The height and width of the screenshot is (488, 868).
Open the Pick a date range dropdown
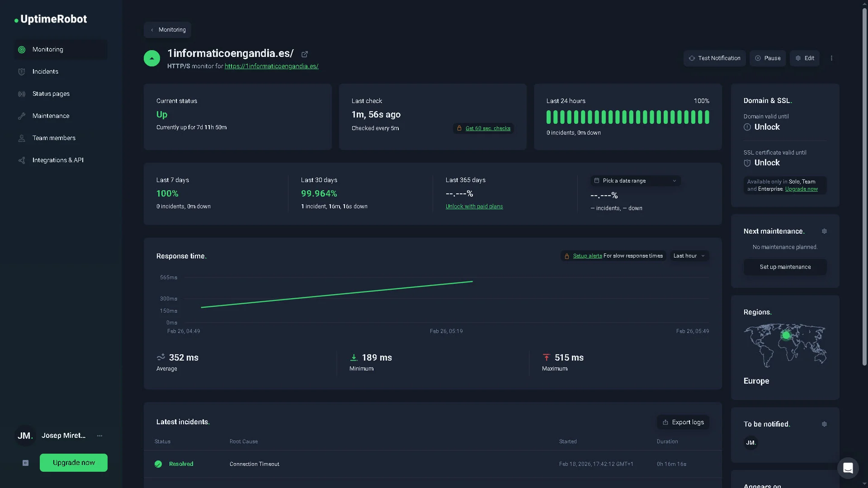click(x=635, y=181)
